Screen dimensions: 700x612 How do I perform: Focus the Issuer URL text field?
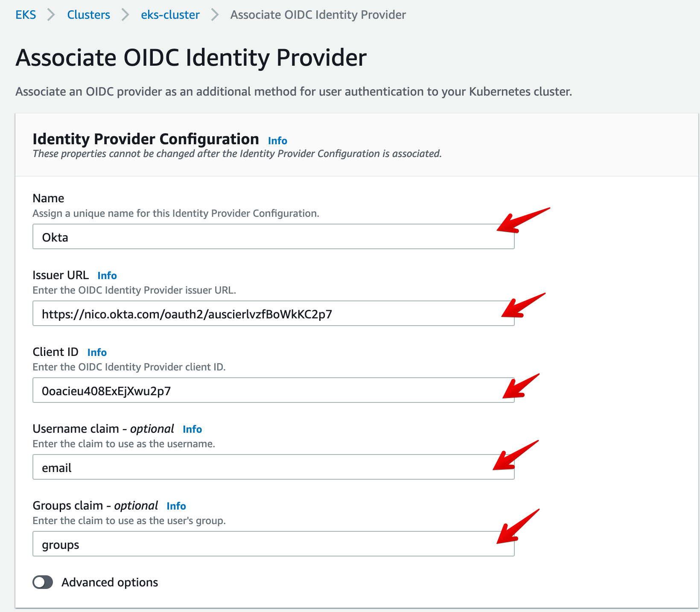pos(273,314)
